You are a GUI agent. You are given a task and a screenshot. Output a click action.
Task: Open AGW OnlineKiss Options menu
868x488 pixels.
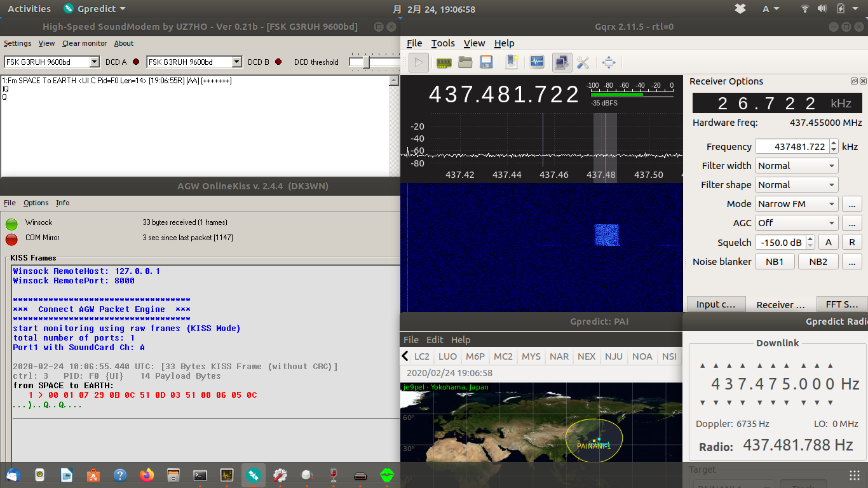pyautogui.click(x=36, y=203)
